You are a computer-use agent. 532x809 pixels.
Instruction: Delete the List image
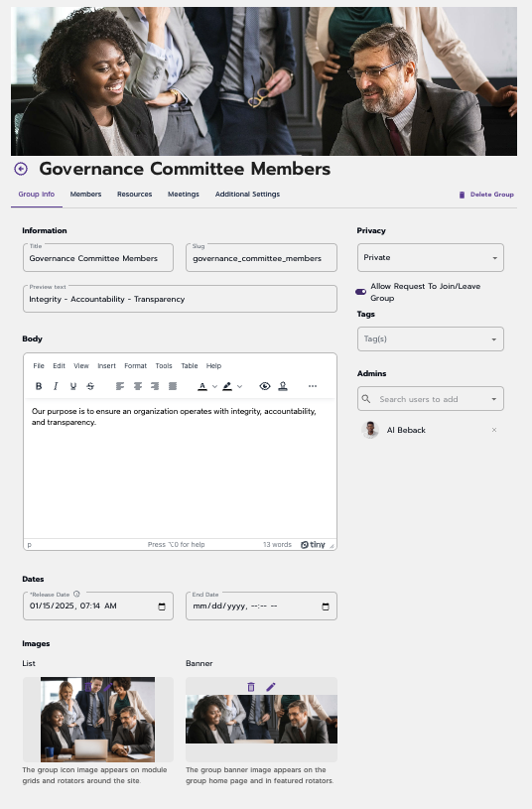[88, 687]
